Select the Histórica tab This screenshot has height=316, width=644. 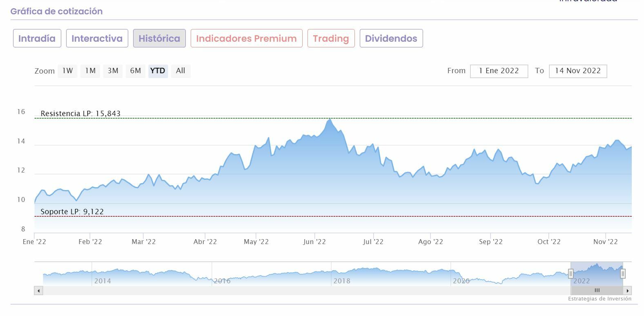coord(159,38)
